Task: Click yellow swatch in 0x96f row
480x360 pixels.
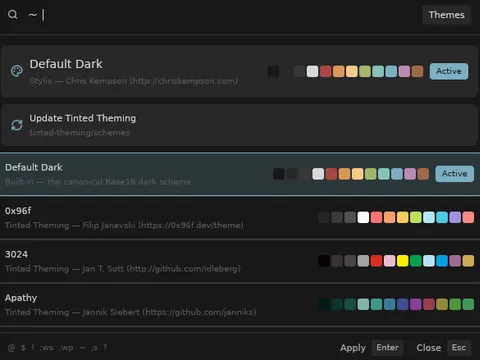Action: (x=402, y=217)
